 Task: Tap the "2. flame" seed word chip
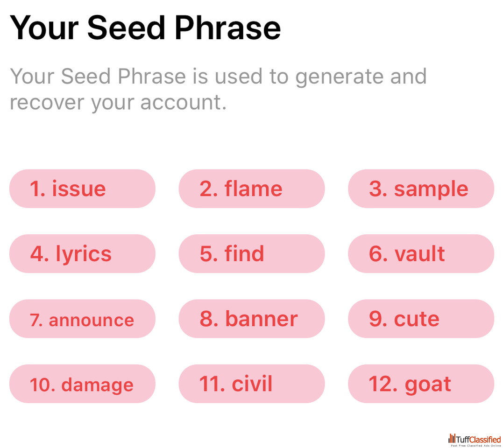click(x=251, y=189)
